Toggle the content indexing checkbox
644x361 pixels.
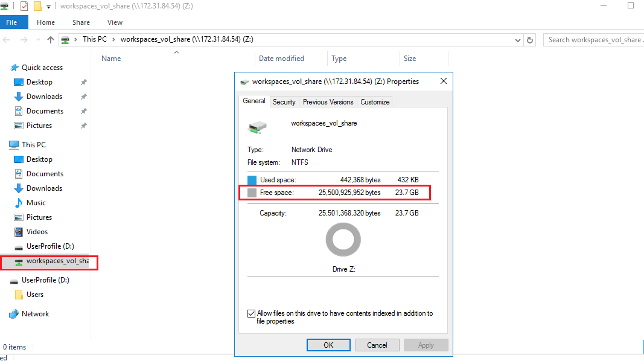click(251, 314)
